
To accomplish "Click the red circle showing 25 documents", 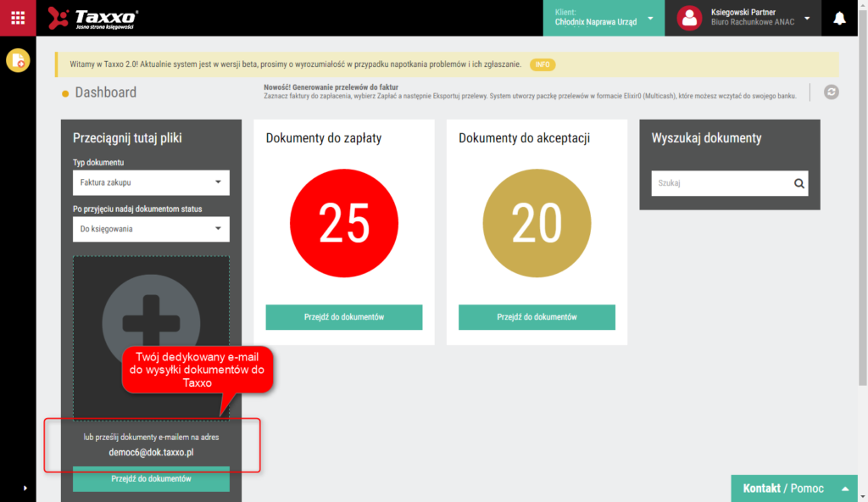I will pos(344,223).
